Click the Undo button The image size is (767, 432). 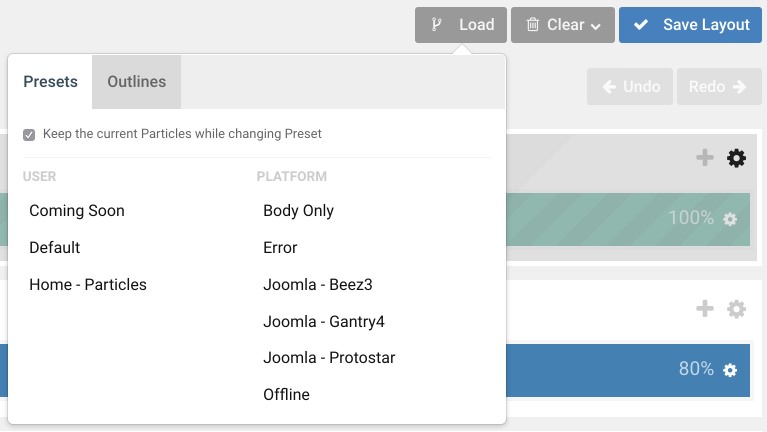click(x=630, y=87)
